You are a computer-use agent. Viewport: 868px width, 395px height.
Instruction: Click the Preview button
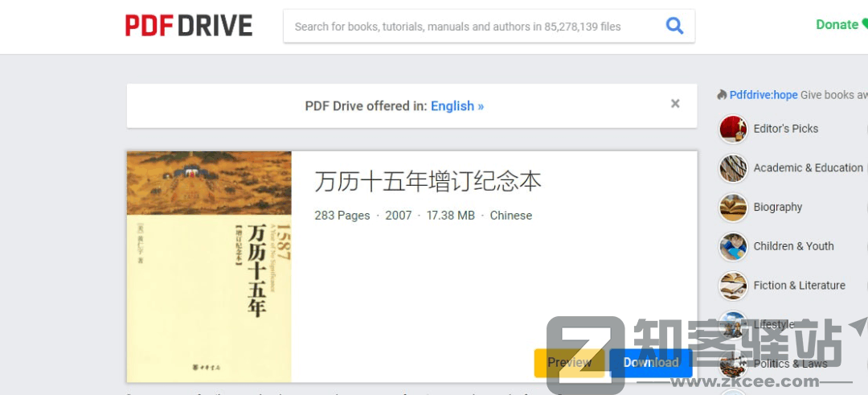pyautogui.click(x=569, y=362)
